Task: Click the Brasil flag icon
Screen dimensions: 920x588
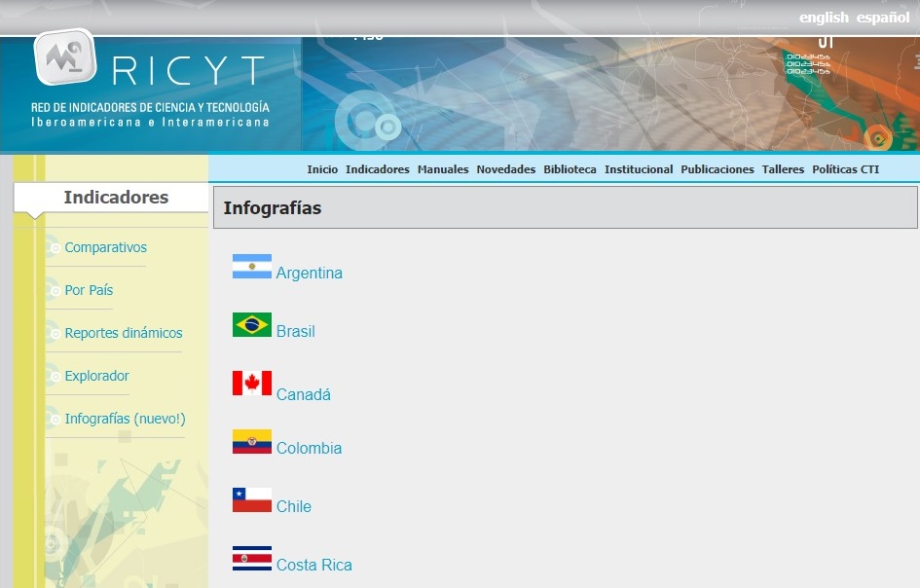Action: (252, 324)
